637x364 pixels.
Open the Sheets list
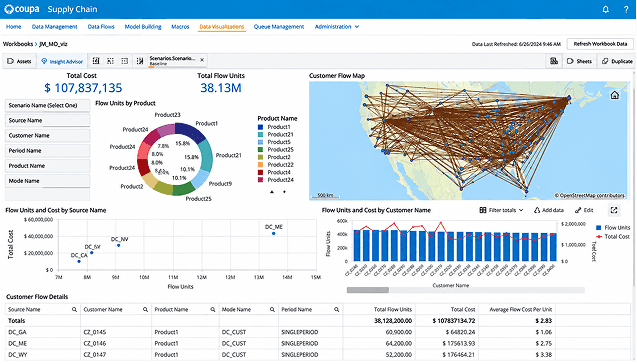579,61
